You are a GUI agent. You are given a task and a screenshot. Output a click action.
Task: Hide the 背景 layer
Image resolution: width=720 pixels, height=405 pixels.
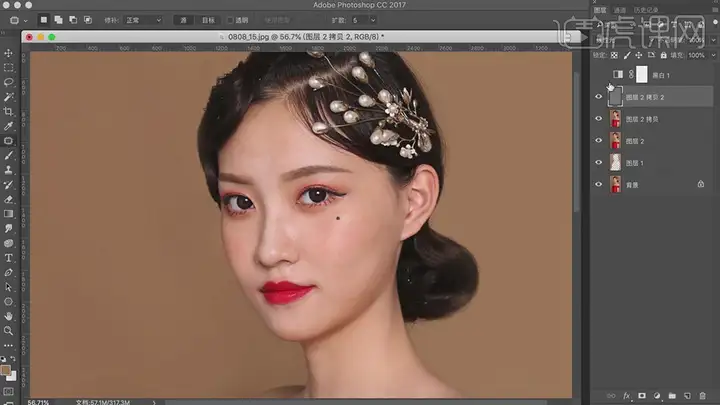(598, 184)
